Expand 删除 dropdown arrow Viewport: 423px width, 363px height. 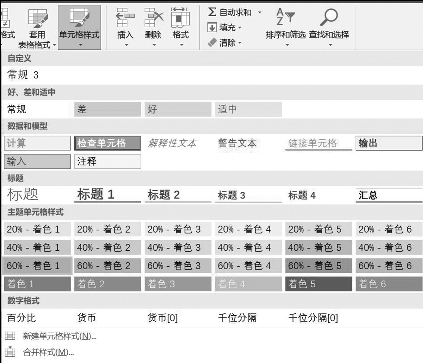click(x=154, y=45)
